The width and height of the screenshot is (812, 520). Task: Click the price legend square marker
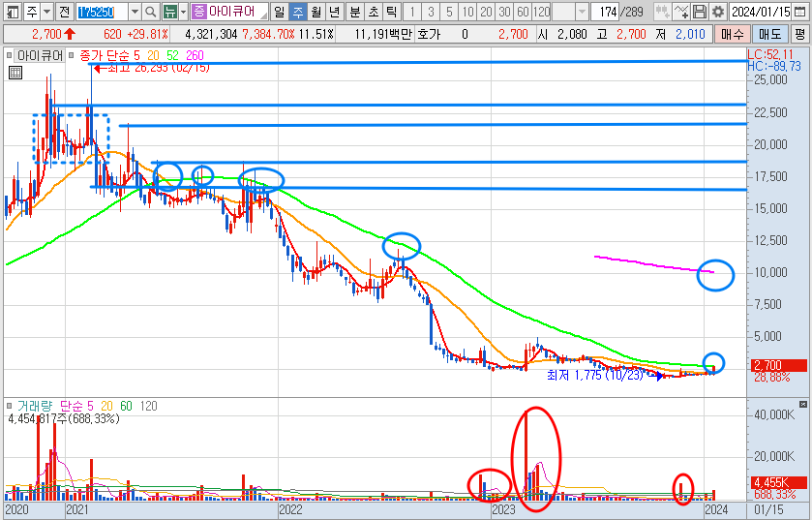point(9,55)
